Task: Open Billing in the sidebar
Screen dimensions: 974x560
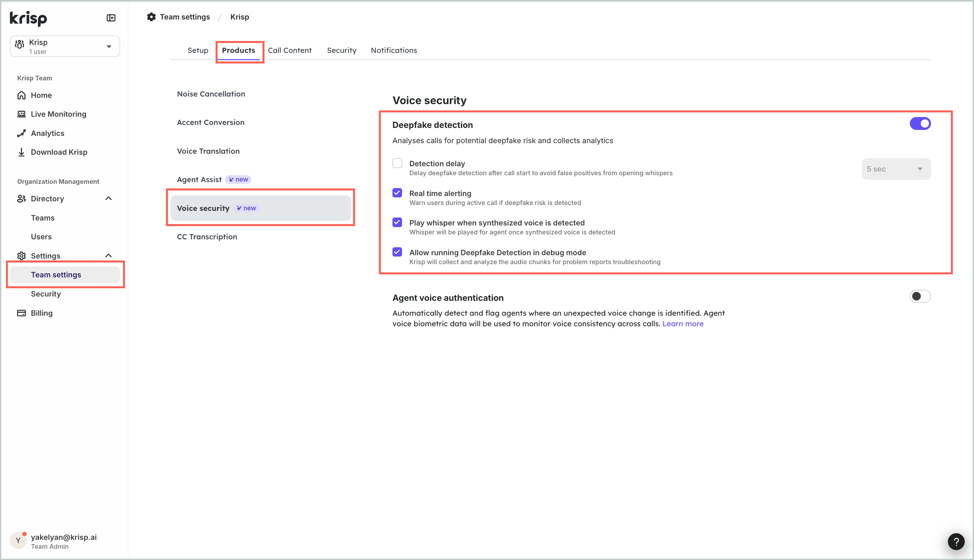Action: tap(42, 313)
